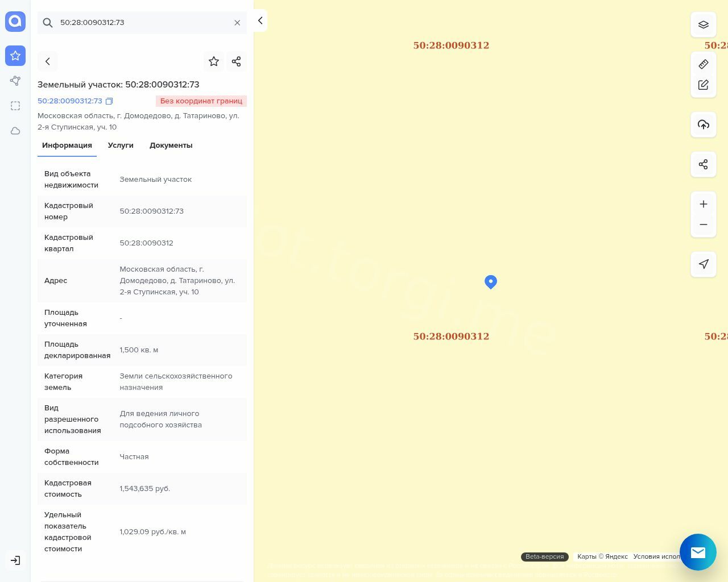This screenshot has width=728, height=582.
Task: Open the map layers panel
Action: pos(703,24)
